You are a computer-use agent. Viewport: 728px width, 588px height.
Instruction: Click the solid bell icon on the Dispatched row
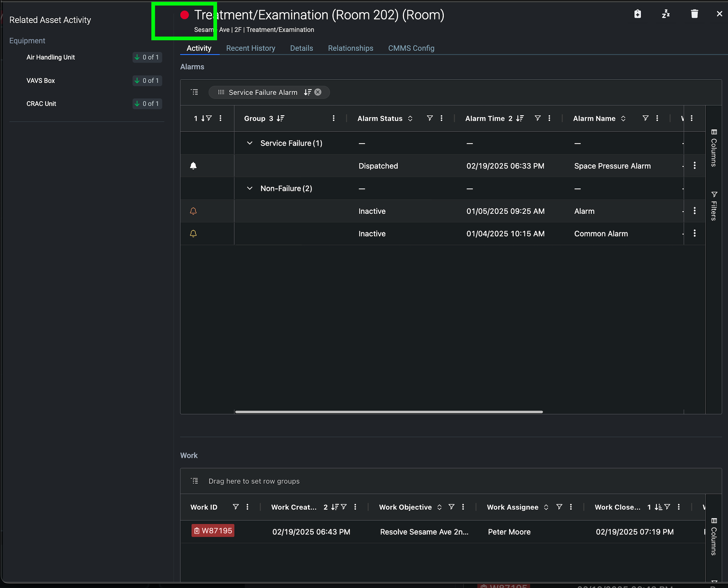(193, 166)
